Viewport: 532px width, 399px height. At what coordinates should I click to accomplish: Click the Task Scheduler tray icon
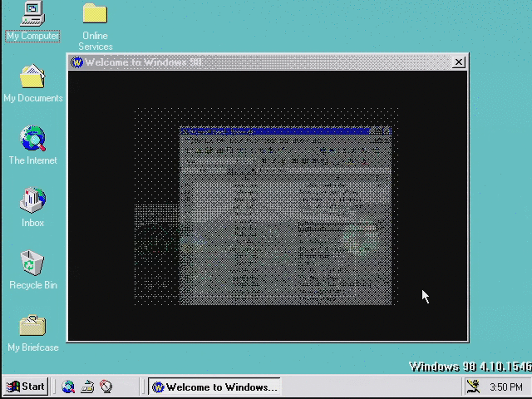point(473,387)
